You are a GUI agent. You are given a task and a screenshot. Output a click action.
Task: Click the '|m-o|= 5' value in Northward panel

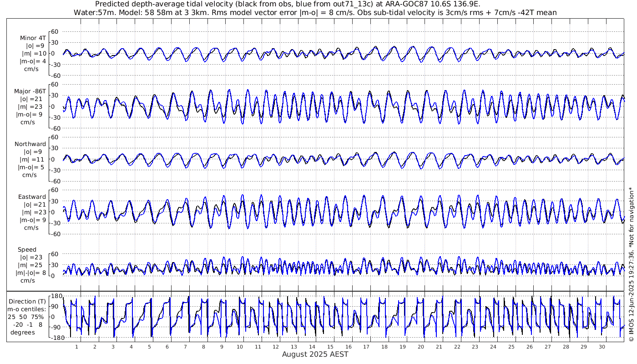(x=31, y=167)
